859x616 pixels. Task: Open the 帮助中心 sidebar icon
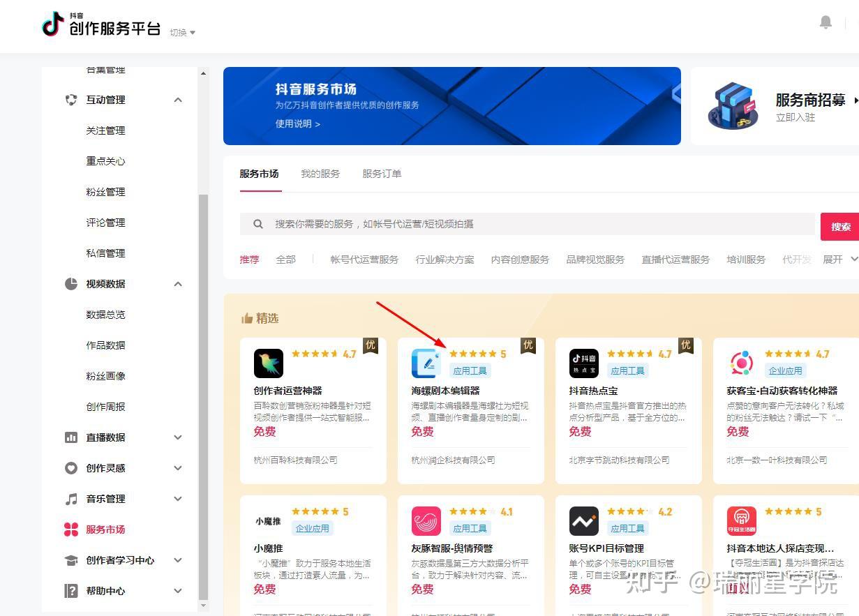(x=70, y=591)
